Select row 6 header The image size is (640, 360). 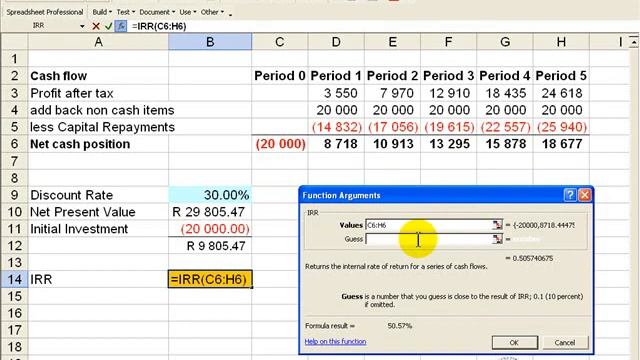14,144
